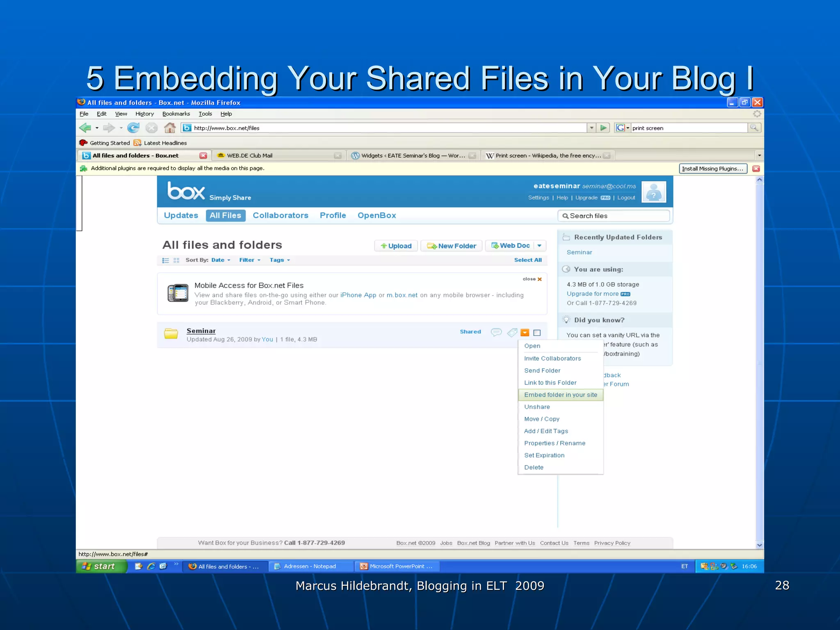Select Invite Collaborators from context menu
Screen dimensions: 840x630
552,358
